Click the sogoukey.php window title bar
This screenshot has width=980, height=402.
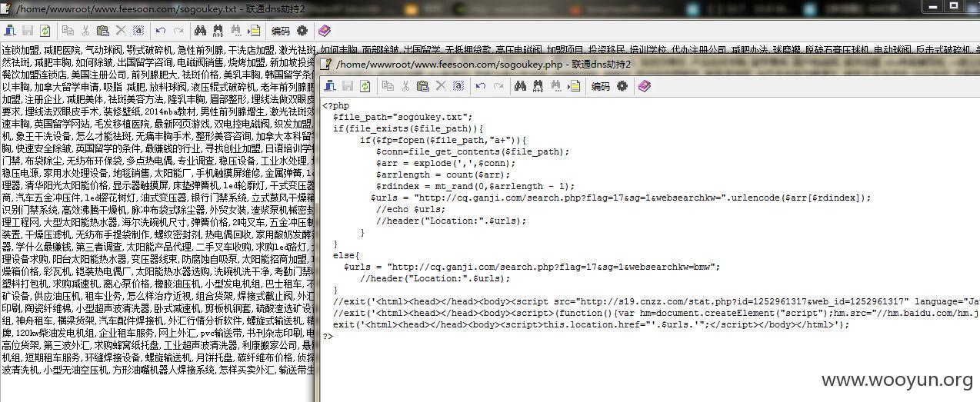(646, 65)
